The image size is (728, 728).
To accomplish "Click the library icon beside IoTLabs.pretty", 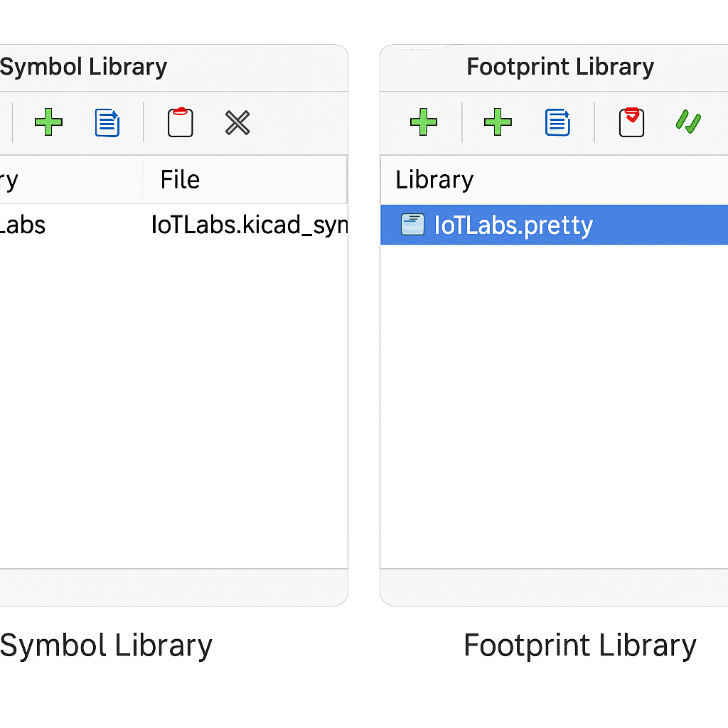I will [x=412, y=225].
